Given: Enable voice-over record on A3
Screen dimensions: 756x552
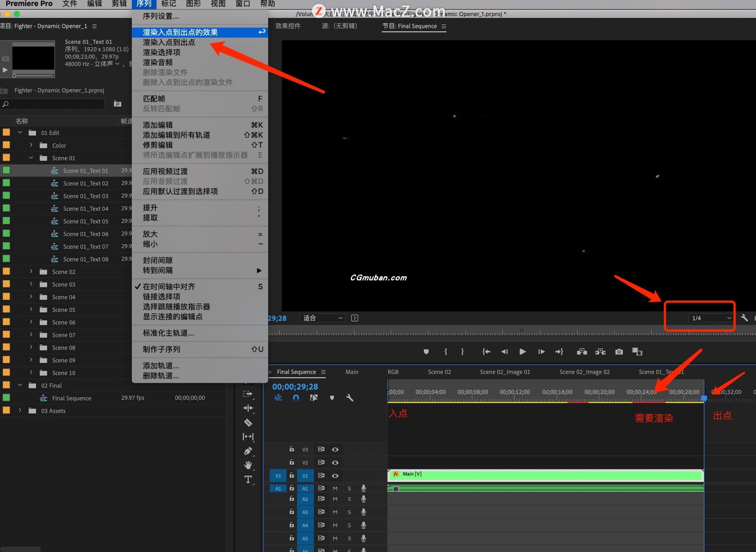Looking at the screenshot, I should [363, 512].
